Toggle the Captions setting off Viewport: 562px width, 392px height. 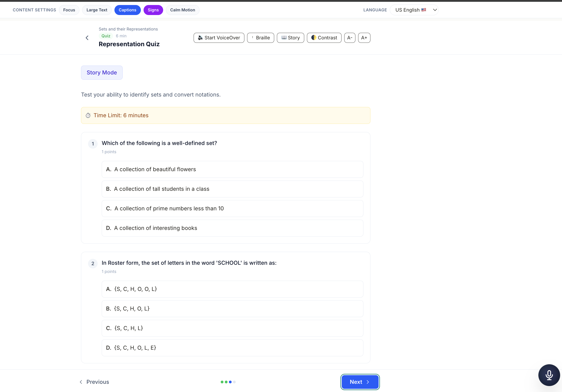click(x=127, y=10)
